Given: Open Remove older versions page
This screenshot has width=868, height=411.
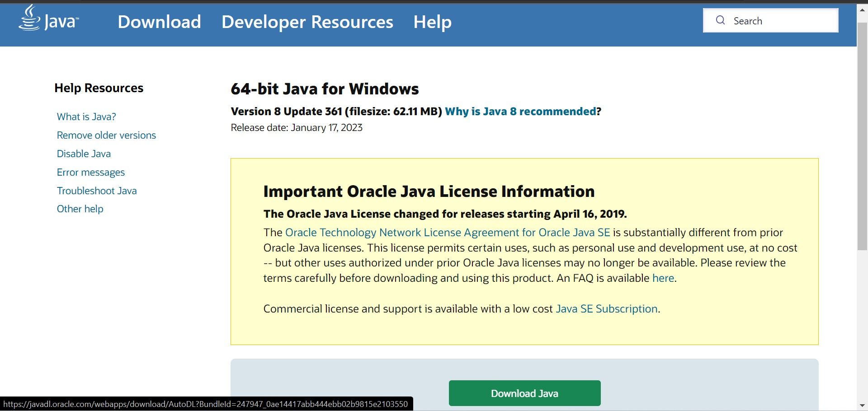Looking at the screenshot, I should pos(106,135).
